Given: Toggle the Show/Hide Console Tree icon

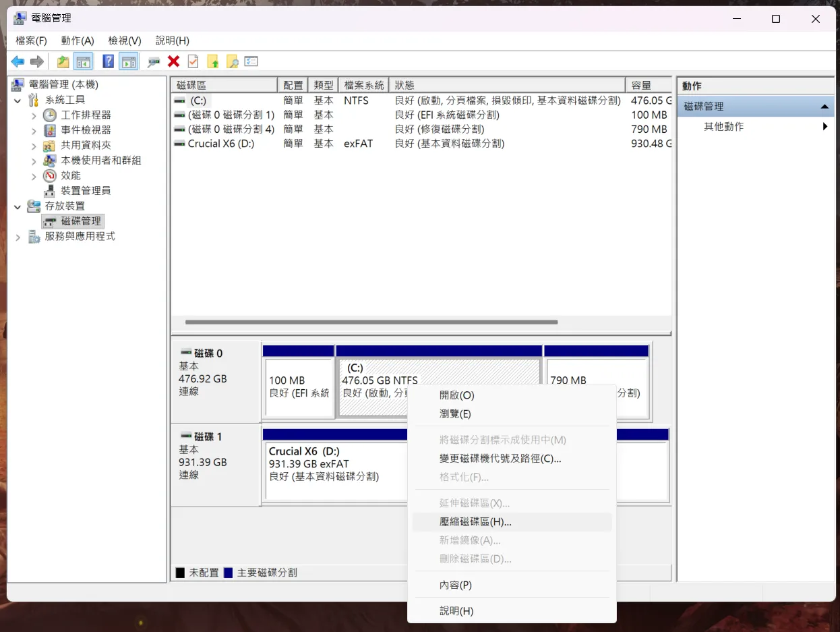Looking at the screenshot, I should [83, 62].
